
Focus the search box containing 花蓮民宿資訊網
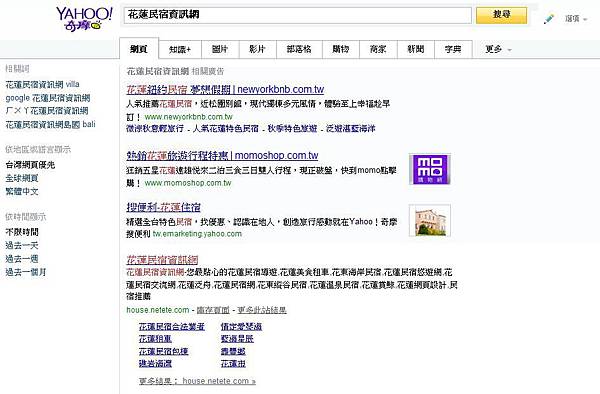pyautogui.click(x=297, y=15)
